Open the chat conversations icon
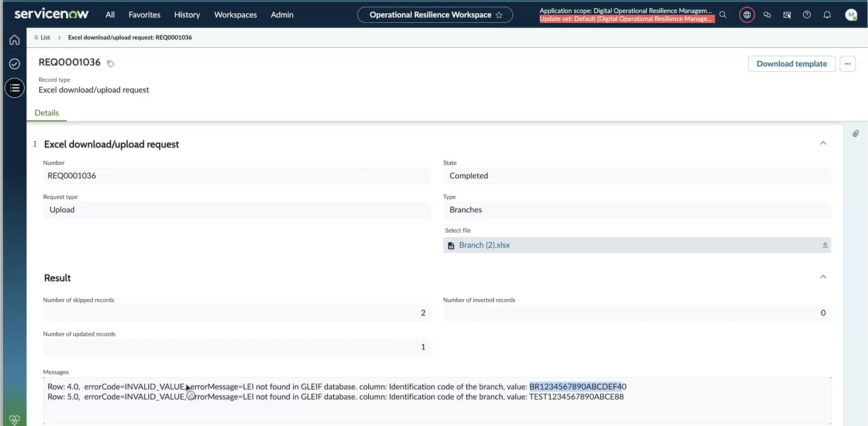Screen dimensions: 868x426 tap(767, 14)
